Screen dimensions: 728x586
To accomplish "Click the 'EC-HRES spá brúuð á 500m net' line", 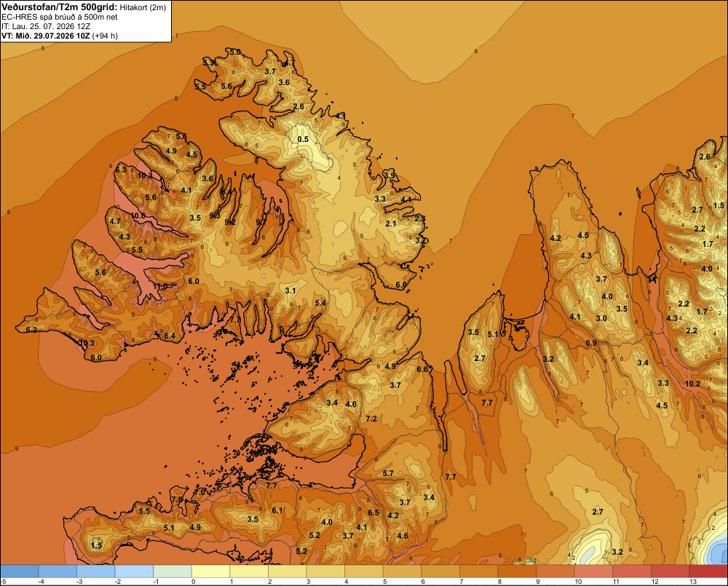I will (x=59, y=17).
